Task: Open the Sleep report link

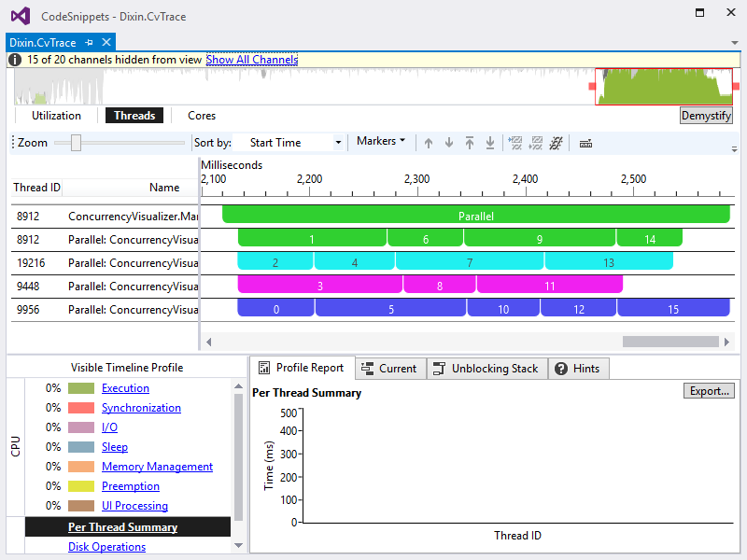Action: click(115, 447)
